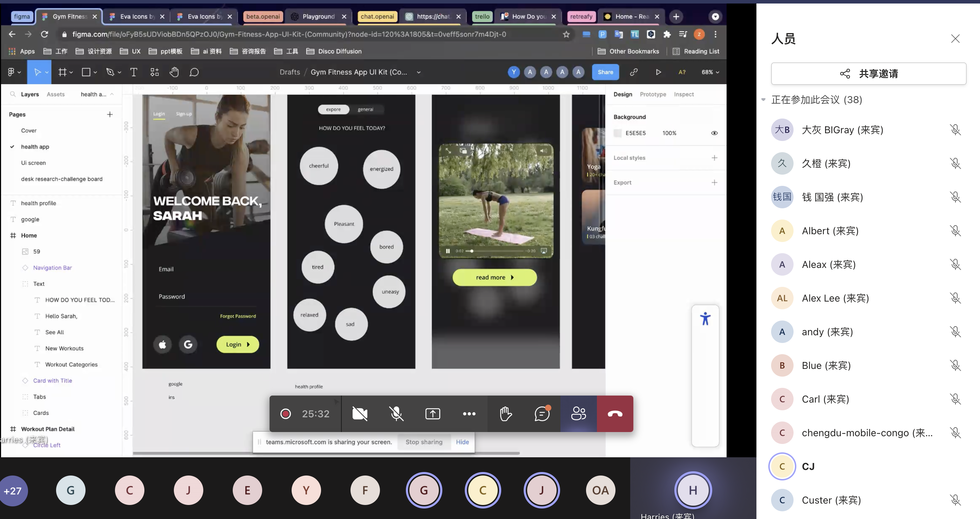Screen dimensions: 980x519
Task: Switch to the Prototype tab
Action: tap(653, 94)
